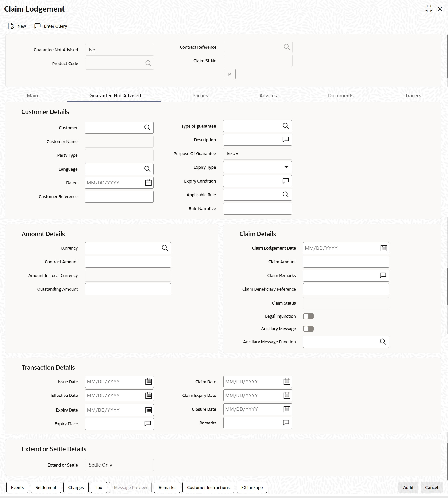Open Claim Lodgement Date calendar picker
This screenshot has width=448, height=498.
pos(384,248)
